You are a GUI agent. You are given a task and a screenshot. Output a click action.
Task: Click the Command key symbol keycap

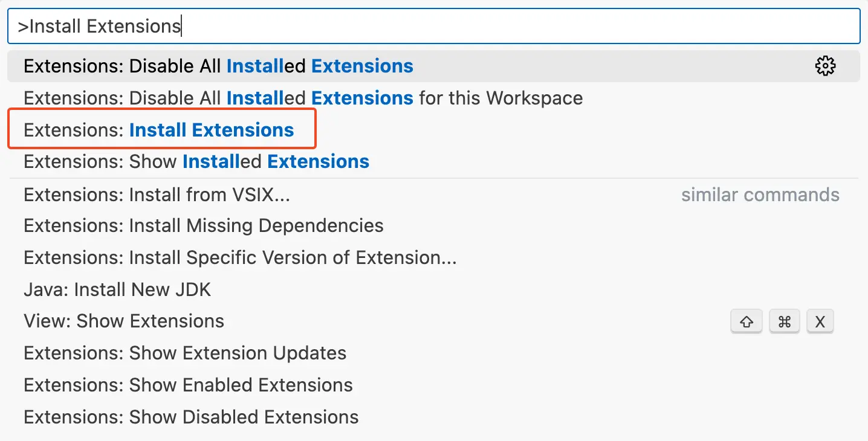(x=784, y=321)
